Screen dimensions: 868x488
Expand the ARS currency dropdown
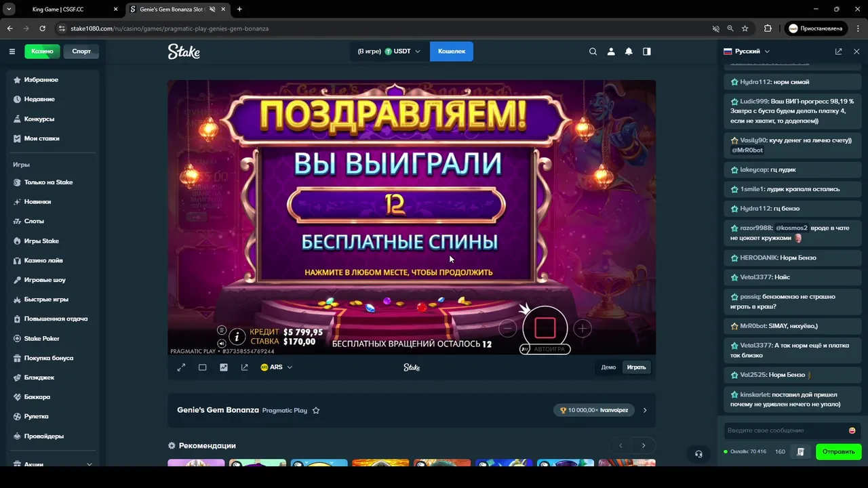pos(277,367)
